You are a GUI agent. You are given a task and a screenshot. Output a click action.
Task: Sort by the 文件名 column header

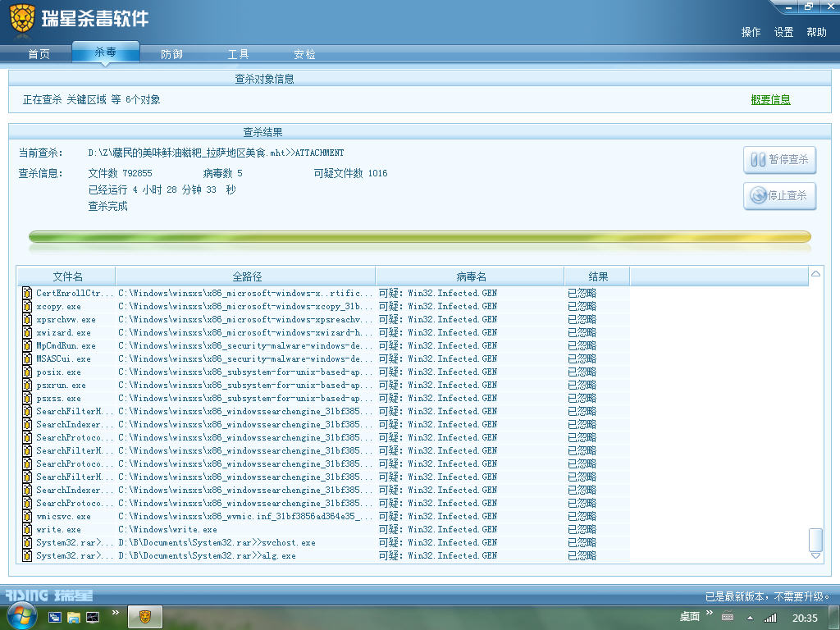(x=67, y=276)
